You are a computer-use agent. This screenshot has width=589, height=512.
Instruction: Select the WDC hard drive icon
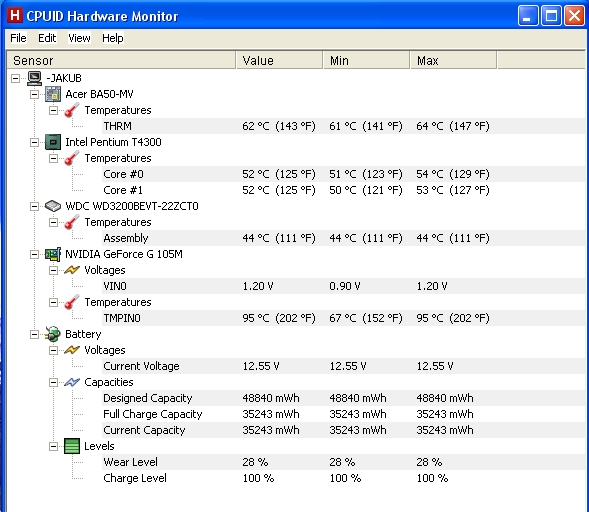point(53,206)
